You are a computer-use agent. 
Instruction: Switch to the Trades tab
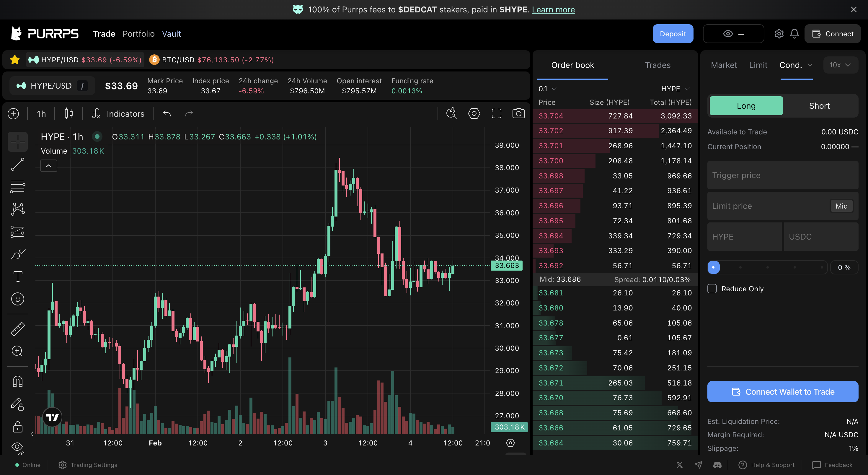click(657, 65)
